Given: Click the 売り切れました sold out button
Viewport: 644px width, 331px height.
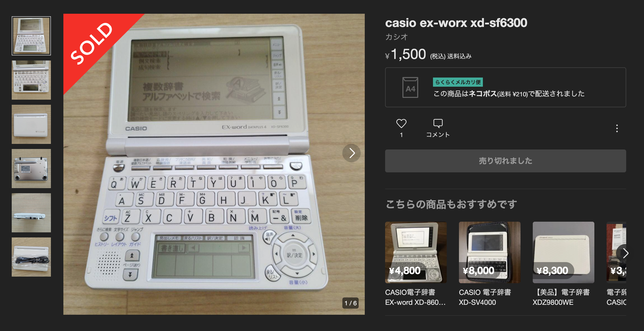Looking at the screenshot, I should [505, 161].
